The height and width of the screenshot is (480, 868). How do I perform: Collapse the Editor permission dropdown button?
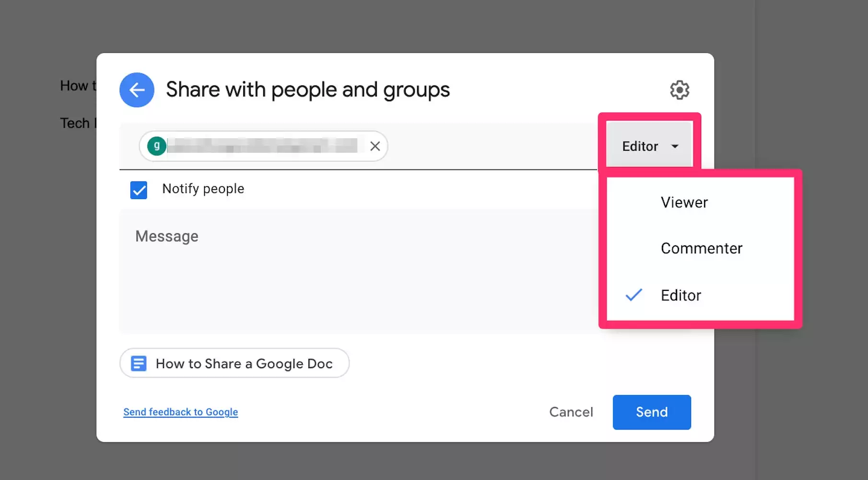coord(649,146)
